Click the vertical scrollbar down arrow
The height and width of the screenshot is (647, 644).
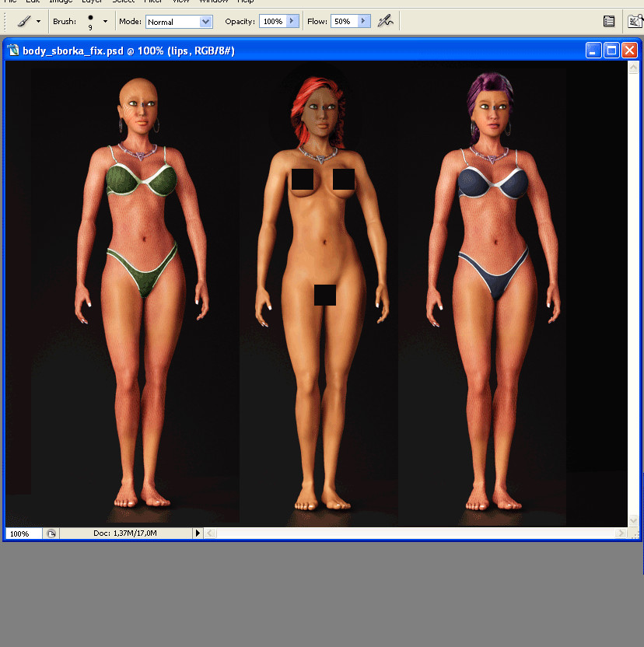click(x=633, y=520)
